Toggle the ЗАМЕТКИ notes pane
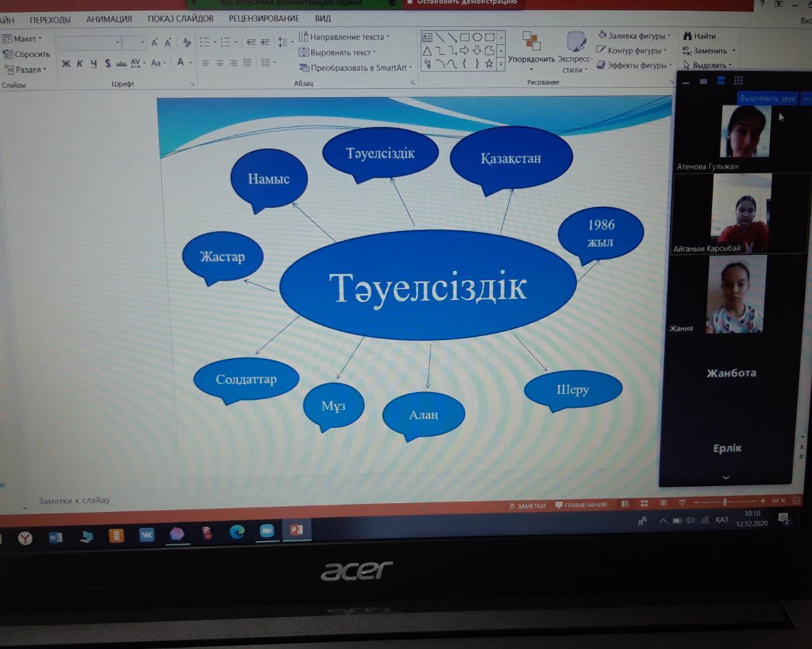This screenshot has width=812, height=649. coord(527,506)
